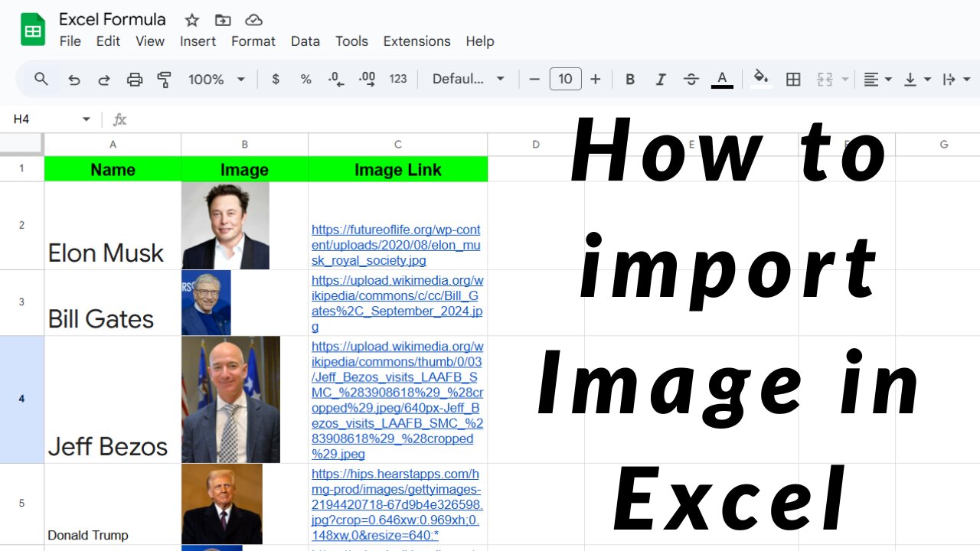Screen dimensions: 980x551
Task: Open the Format menu
Action: tap(253, 41)
